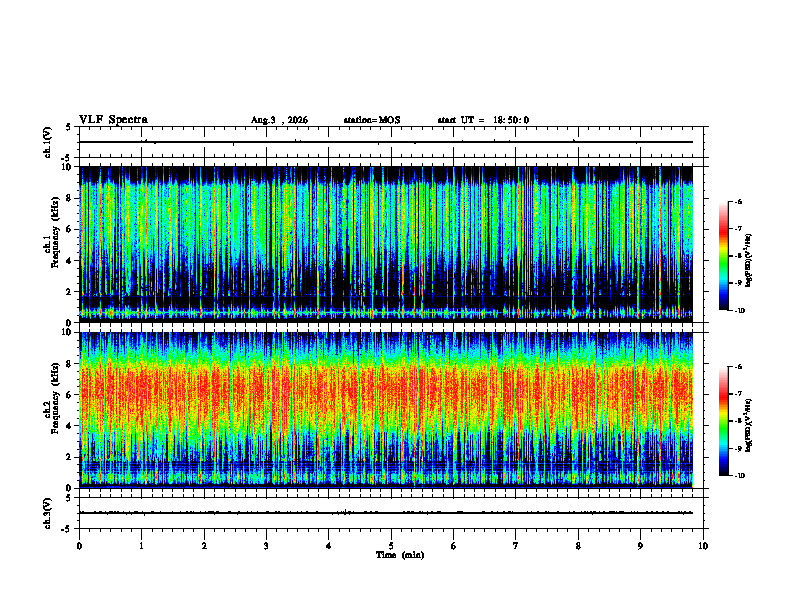Click the '9' tick on the time axis
This screenshot has width=792, height=612.
coord(640,546)
